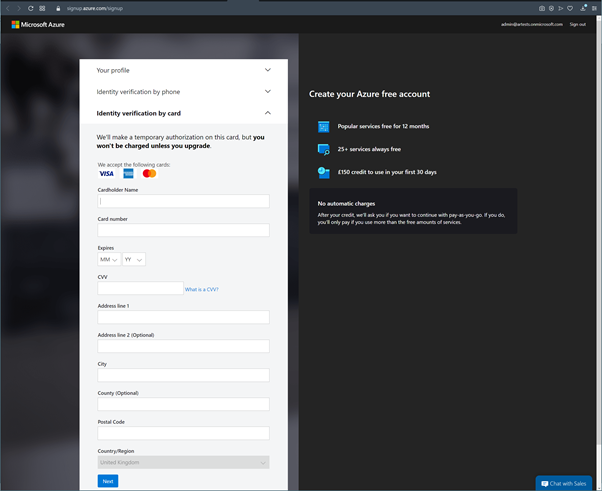Screen dimensions: 602x491
Task: Open the expiry year YY dropdown
Action: (x=134, y=259)
